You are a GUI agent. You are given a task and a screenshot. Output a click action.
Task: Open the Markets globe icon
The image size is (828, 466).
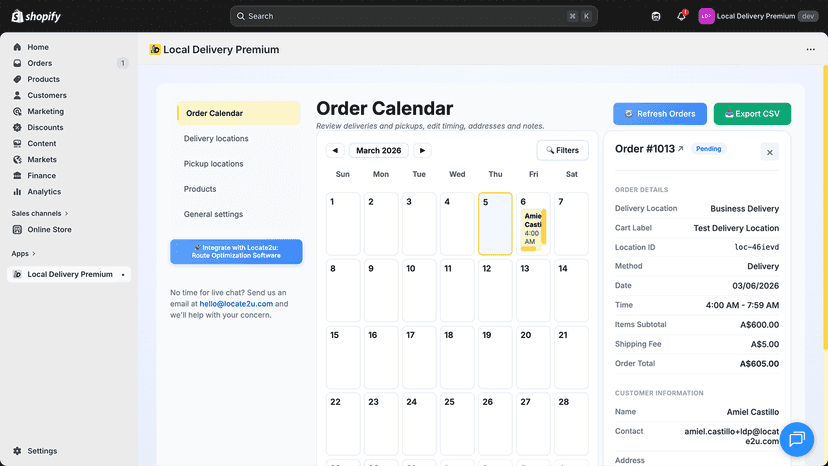(17, 160)
